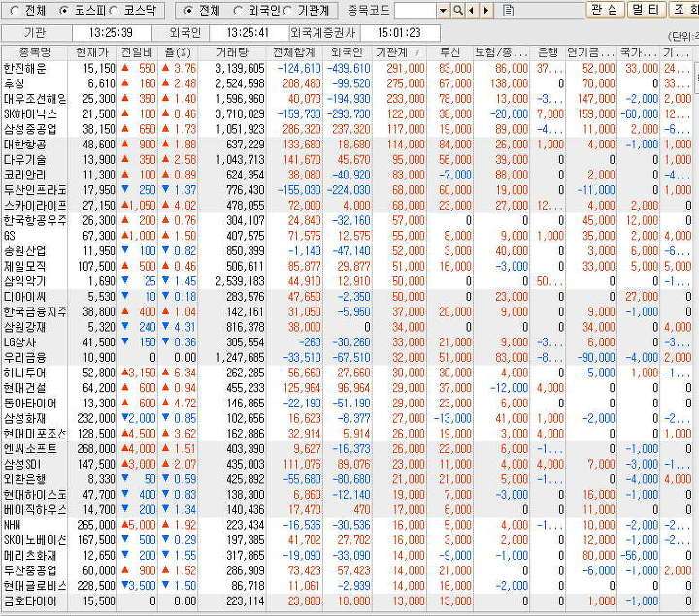Select the 한국항공우주 stock row

click(x=348, y=220)
